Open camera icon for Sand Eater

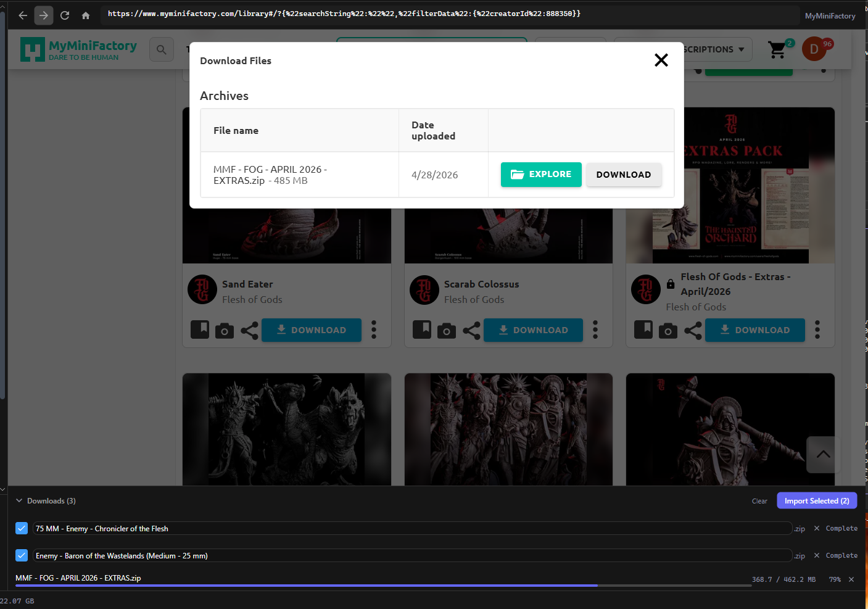coord(225,331)
